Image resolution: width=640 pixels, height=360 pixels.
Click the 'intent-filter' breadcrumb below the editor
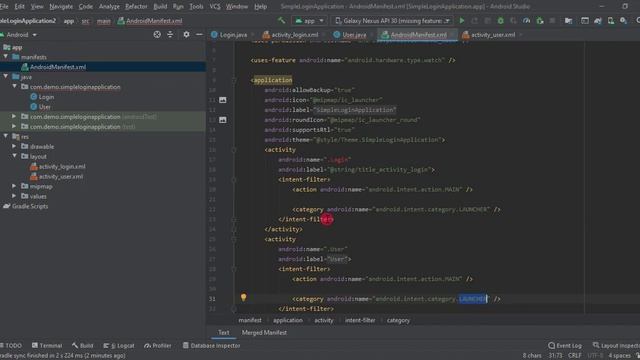click(360, 320)
